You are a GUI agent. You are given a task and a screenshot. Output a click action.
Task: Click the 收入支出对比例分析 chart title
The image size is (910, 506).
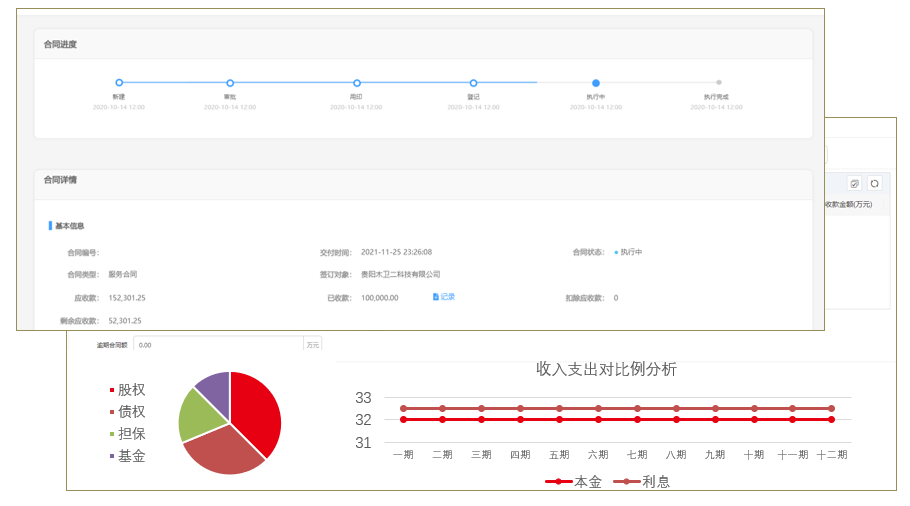pos(606,369)
